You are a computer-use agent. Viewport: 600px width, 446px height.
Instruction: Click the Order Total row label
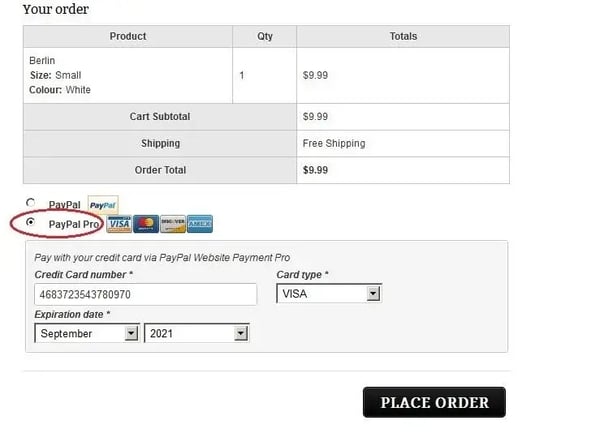160,170
